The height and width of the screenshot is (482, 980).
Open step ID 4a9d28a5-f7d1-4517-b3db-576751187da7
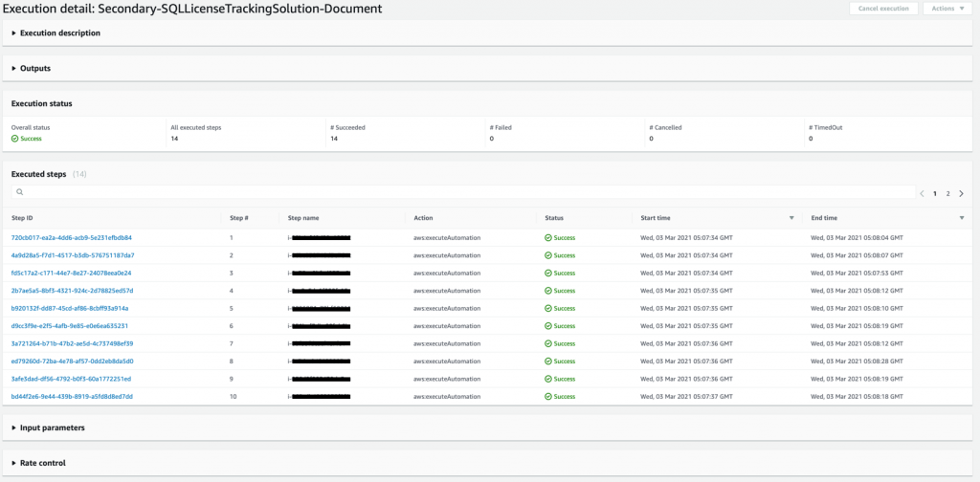tap(73, 255)
